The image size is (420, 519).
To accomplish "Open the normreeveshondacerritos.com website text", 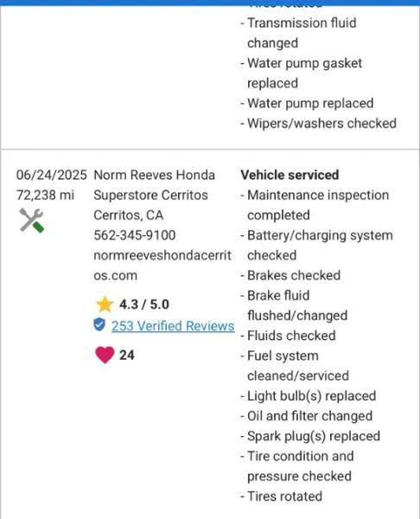I will click(162, 266).
